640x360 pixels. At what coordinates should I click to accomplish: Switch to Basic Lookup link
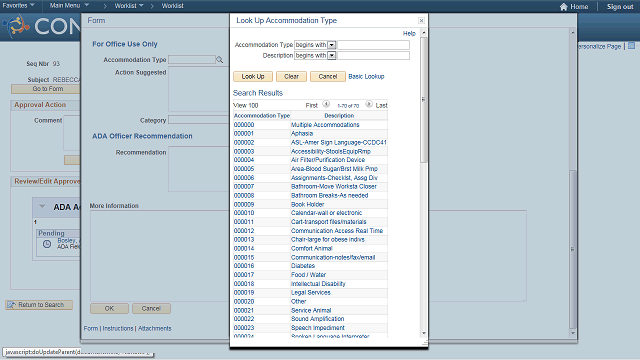coord(366,76)
